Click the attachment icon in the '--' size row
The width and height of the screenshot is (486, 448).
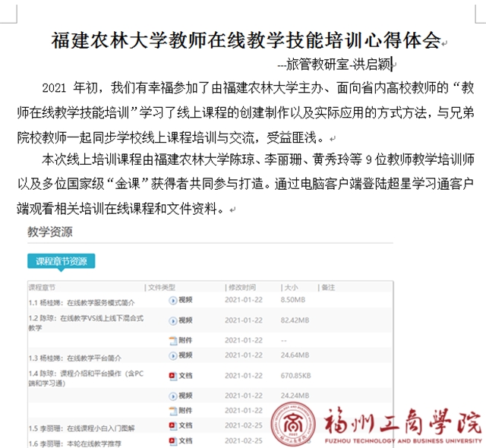[x=172, y=340]
